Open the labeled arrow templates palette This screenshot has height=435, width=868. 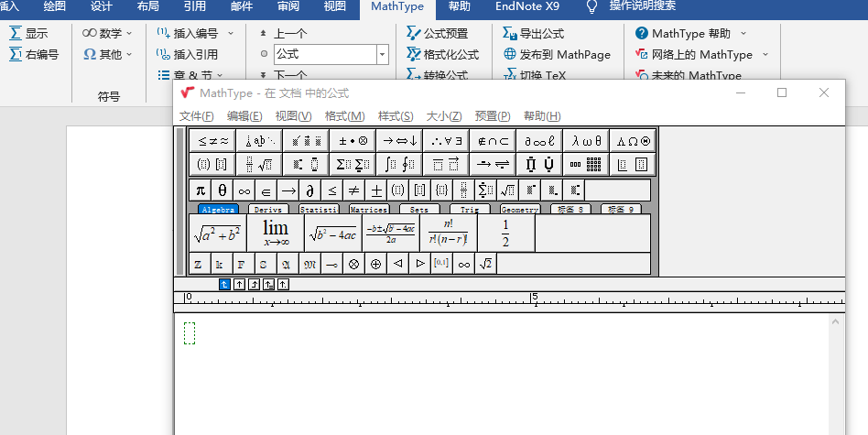493,164
